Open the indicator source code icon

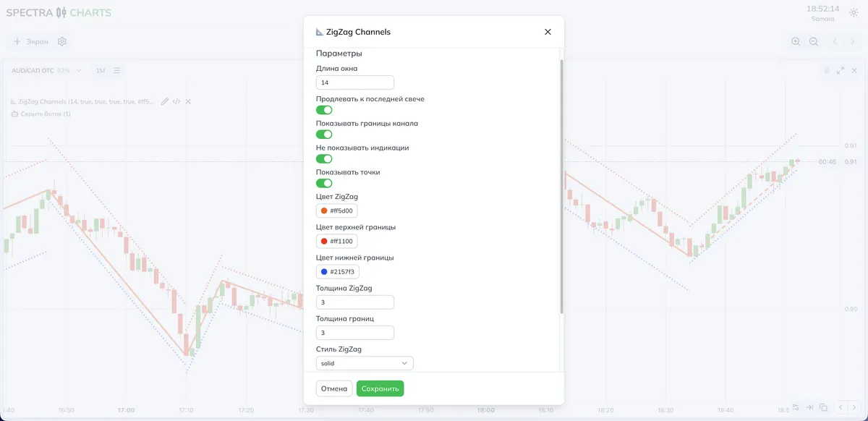click(176, 102)
